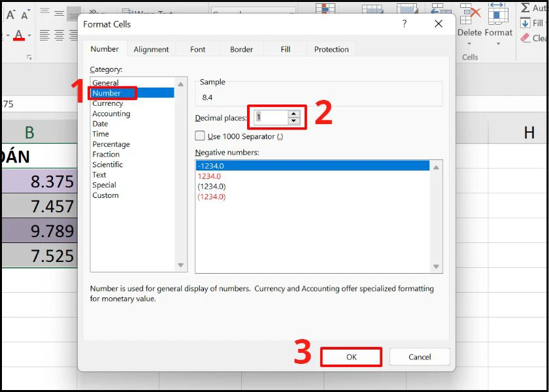This screenshot has height=392, width=549.
Task: Select Date category
Action: [132, 123]
